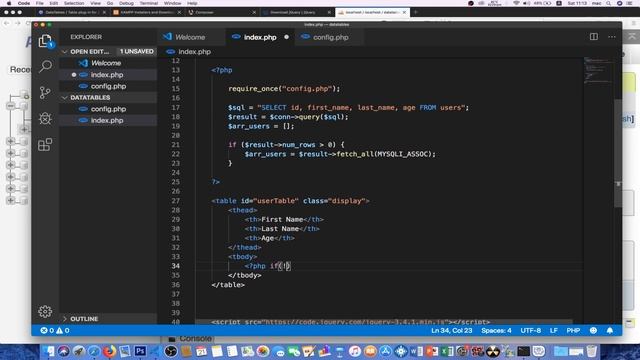Click the code minimap preview

coord(597,70)
